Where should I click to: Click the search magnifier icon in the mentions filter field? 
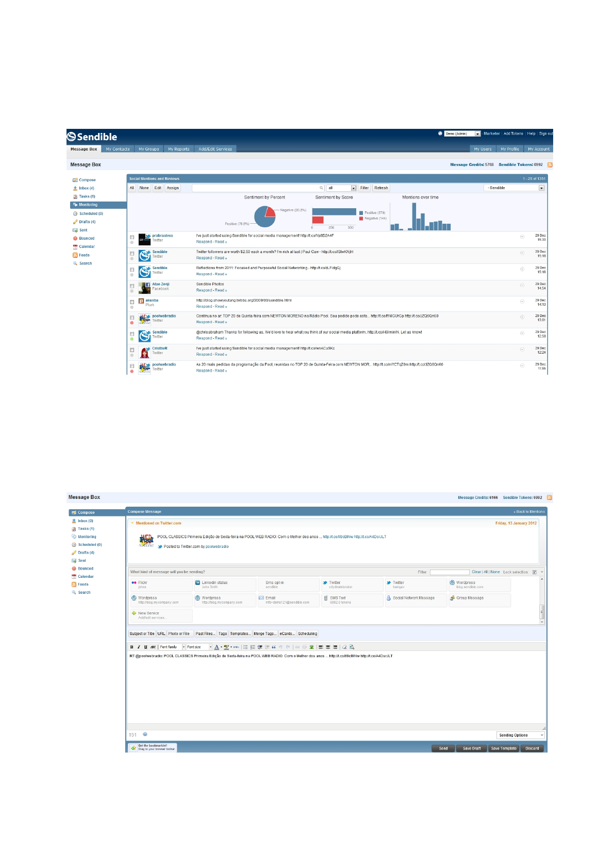[321, 188]
